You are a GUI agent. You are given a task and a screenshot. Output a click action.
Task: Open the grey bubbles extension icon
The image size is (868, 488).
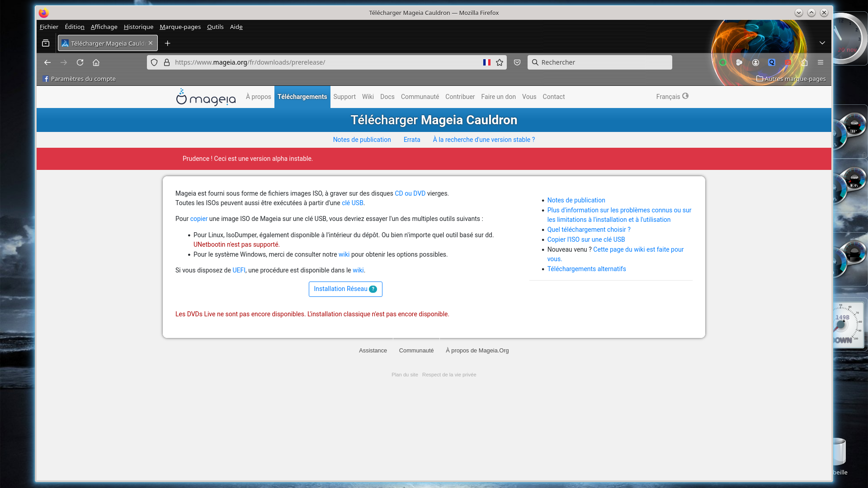click(739, 62)
